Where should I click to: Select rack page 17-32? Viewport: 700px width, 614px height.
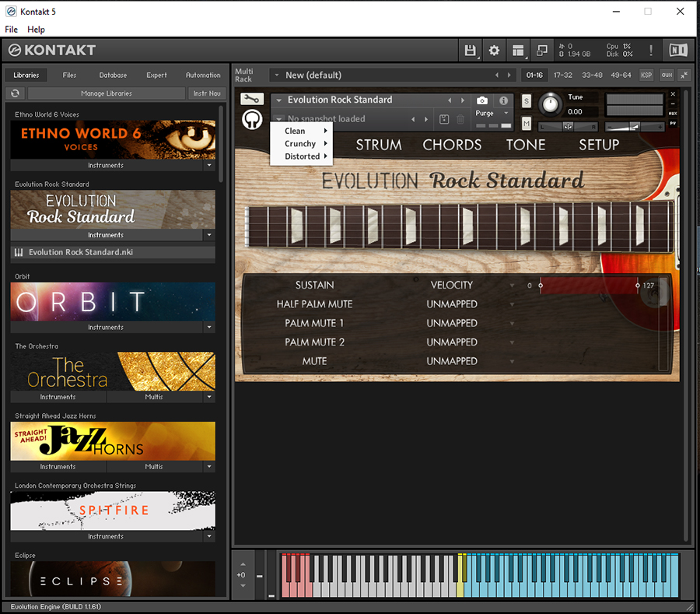562,75
